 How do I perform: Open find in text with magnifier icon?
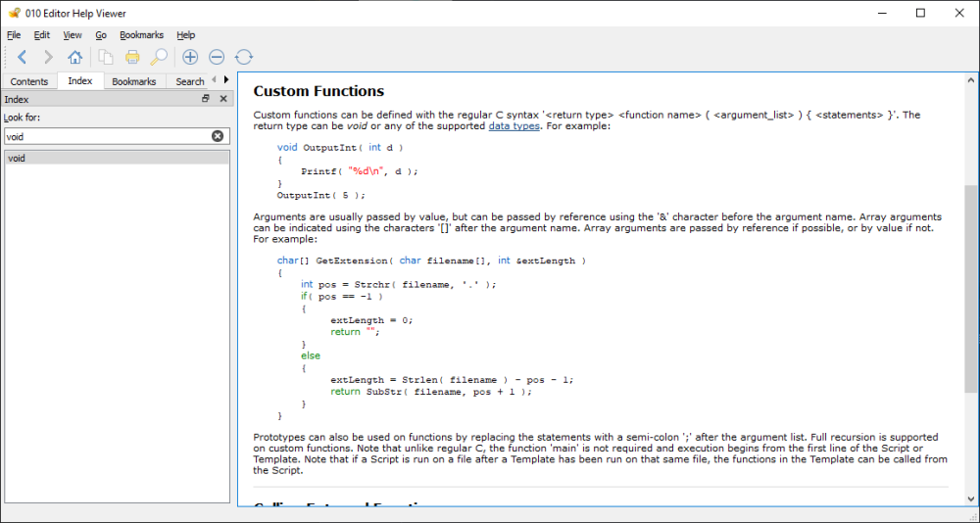(x=158, y=57)
